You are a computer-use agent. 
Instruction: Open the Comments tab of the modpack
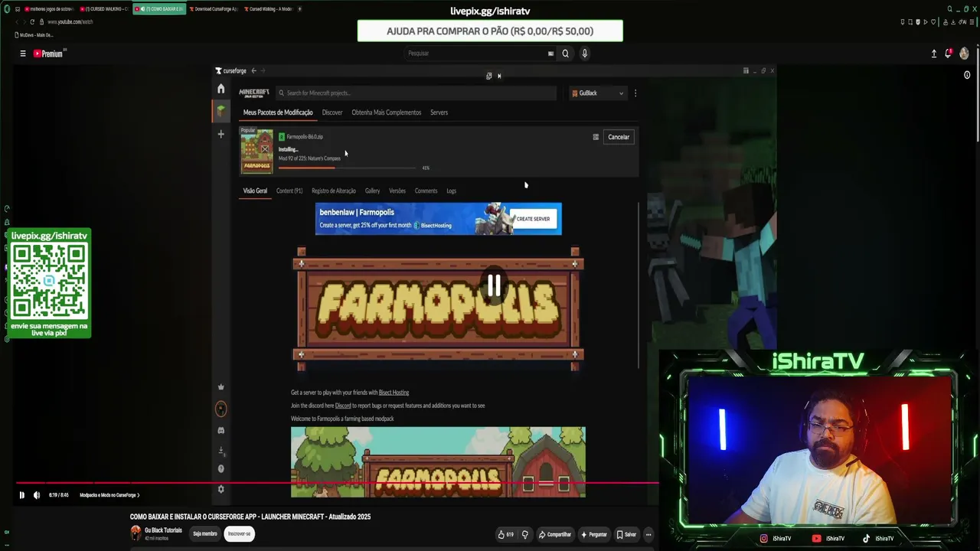click(x=426, y=191)
